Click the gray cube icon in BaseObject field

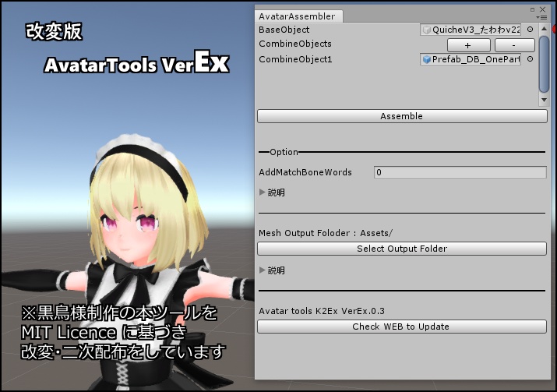tap(427, 30)
